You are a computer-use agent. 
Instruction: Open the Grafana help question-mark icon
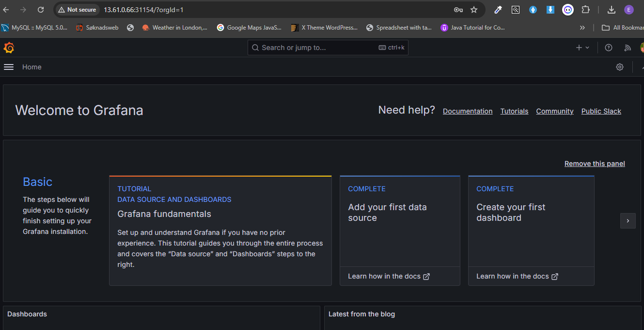[x=609, y=48]
